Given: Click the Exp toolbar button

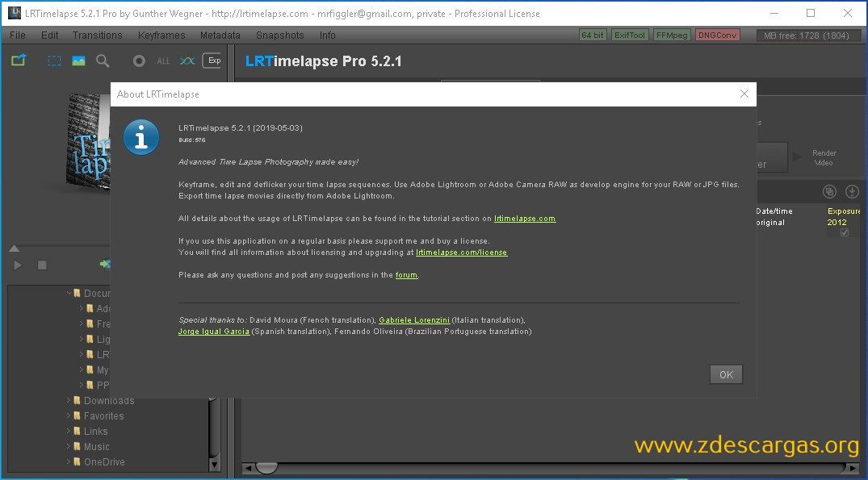Looking at the screenshot, I should click(212, 61).
